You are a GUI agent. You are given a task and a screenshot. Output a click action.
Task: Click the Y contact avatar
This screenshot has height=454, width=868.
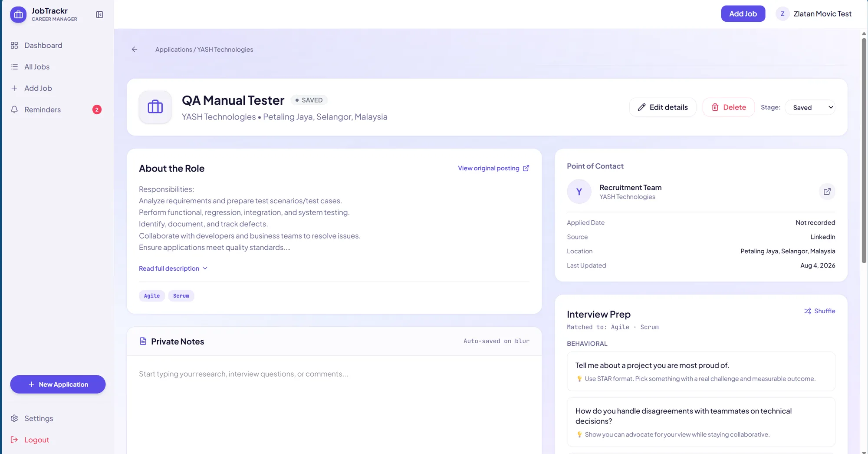[x=579, y=192]
